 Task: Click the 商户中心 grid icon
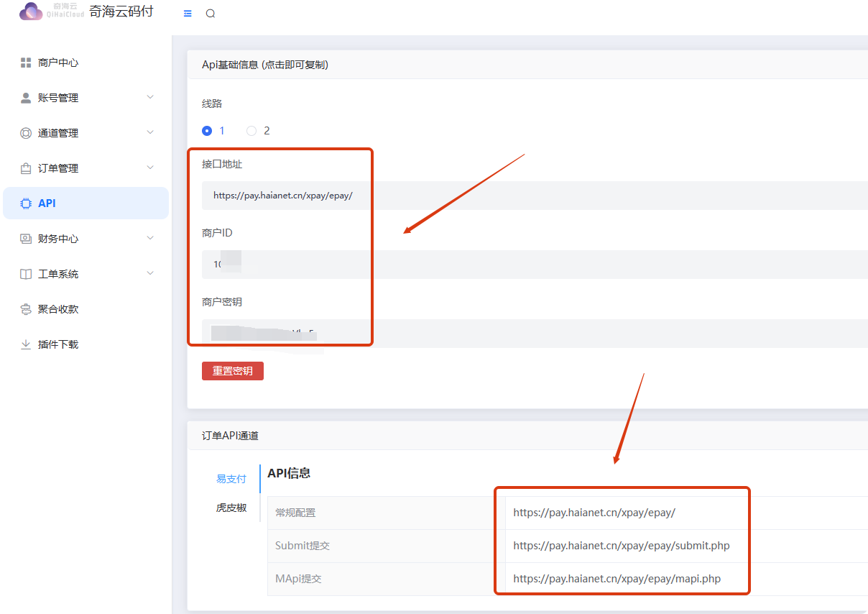tap(26, 63)
